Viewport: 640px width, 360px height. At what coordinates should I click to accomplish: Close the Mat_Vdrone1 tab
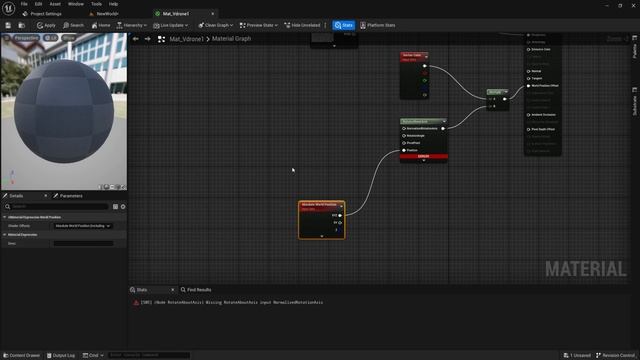tap(213, 13)
